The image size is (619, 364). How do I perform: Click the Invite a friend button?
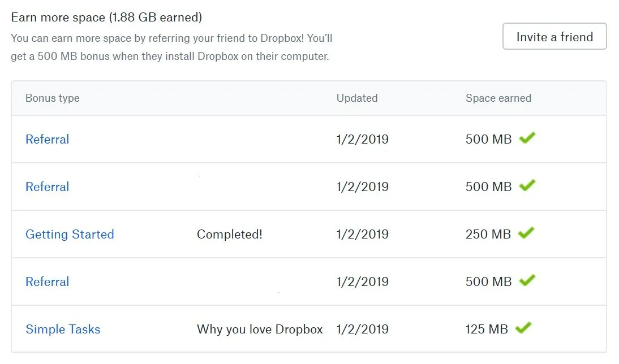coord(554,36)
